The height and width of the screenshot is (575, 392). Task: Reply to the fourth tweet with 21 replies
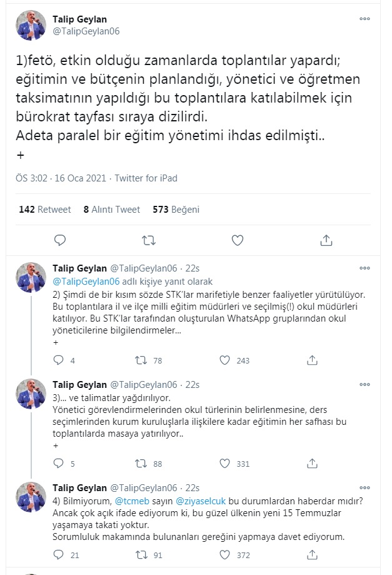(59, 555)
